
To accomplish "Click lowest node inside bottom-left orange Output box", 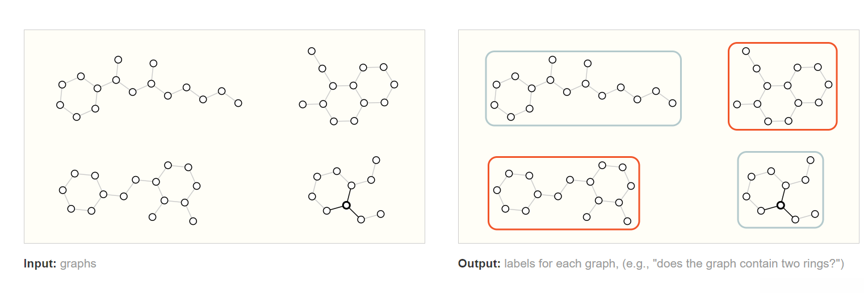I will [x=627, y=221].
